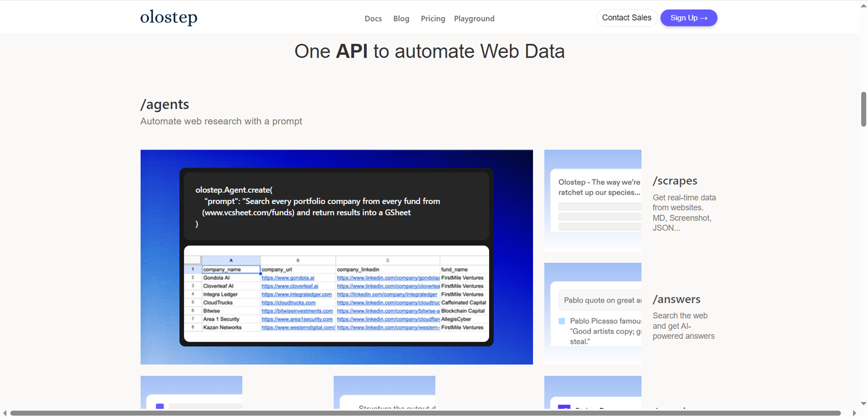Click the cloverleaf.ai URL in sheet
Viewport: 868px width, 417px height.
tap(290, 286)
